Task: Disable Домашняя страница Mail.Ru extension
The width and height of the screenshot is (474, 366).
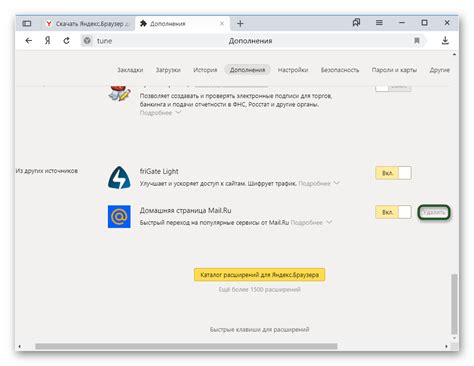Action: click(x=393, y=212)
